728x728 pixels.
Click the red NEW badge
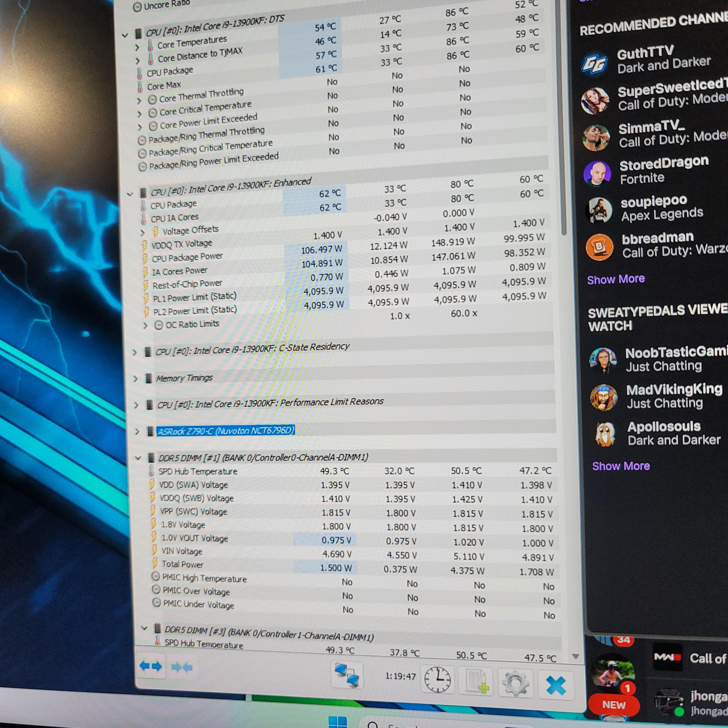tap(613, 705)
